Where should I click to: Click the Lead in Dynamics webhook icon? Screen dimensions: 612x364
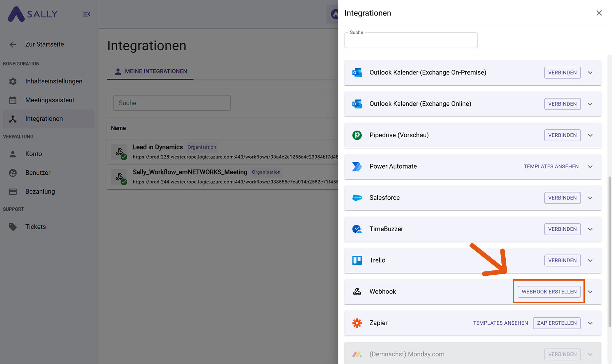click(x=119, y=152)
